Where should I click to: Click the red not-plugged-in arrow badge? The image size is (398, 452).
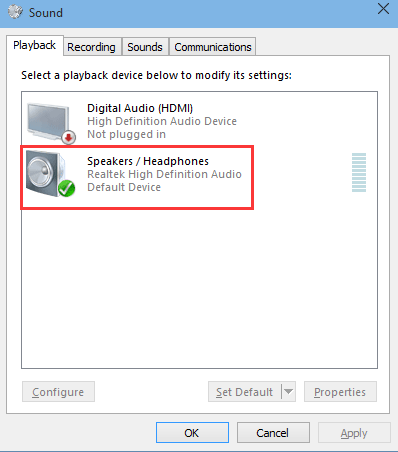[69, 137]
